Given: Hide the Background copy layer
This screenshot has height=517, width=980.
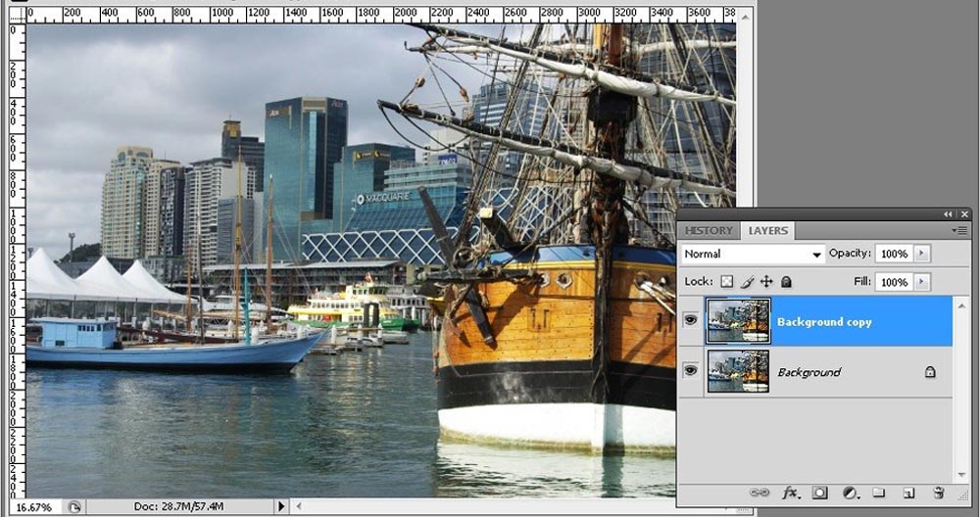Looking at the screenshot, I should pyautogui.click(x=690, y=320).
